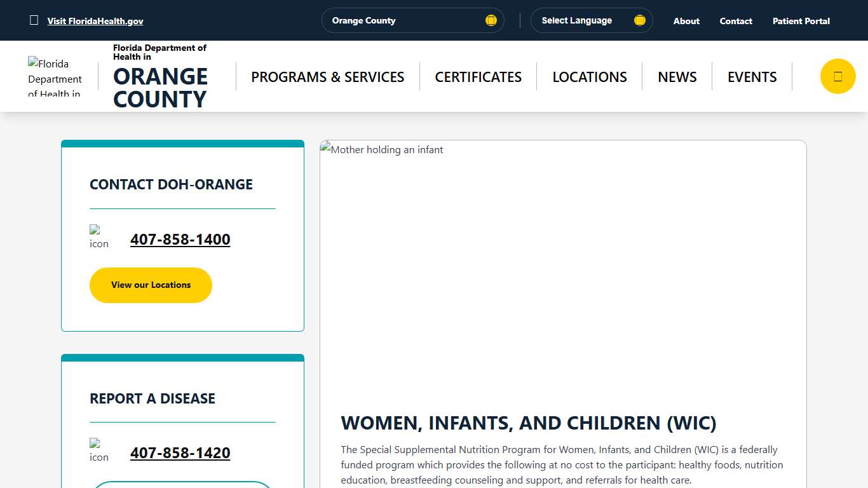This screenshot has width=868, height=488.
Task: Select the News navigation tab
Action: pos(677,76)
